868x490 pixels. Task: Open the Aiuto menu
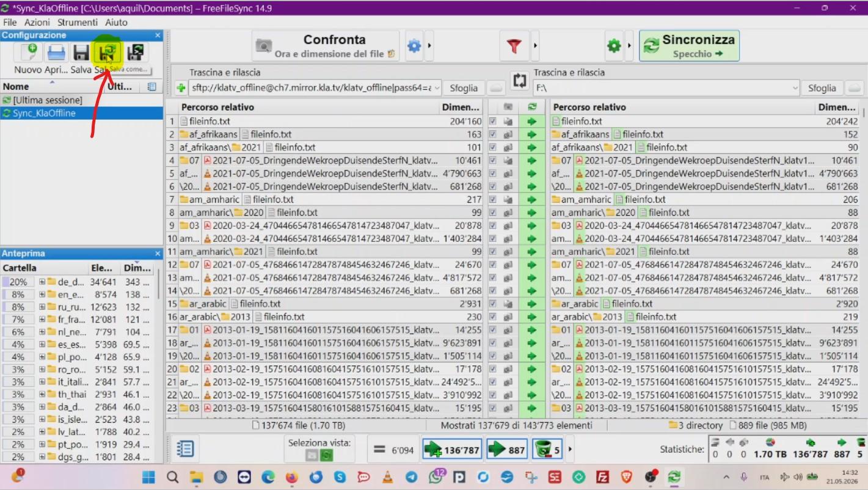(x=116, y=22)
